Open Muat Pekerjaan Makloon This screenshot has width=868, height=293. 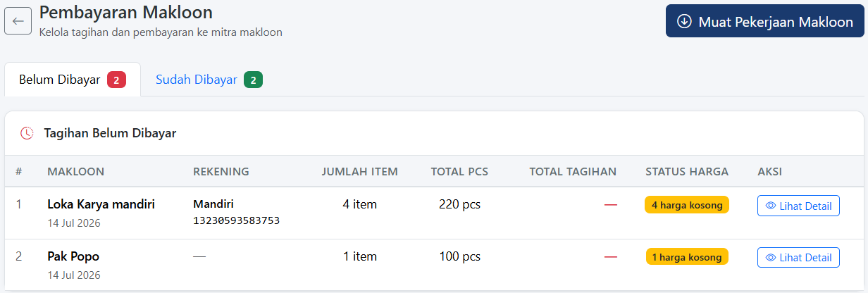point(765,22)
